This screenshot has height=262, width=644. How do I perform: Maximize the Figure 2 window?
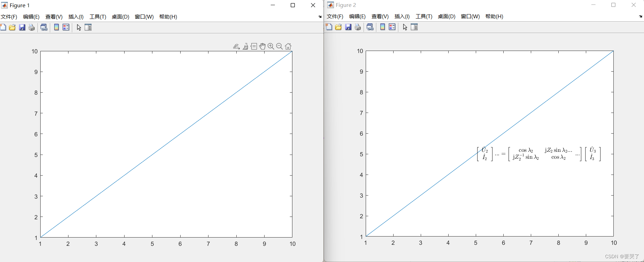[x=613, y=5]
